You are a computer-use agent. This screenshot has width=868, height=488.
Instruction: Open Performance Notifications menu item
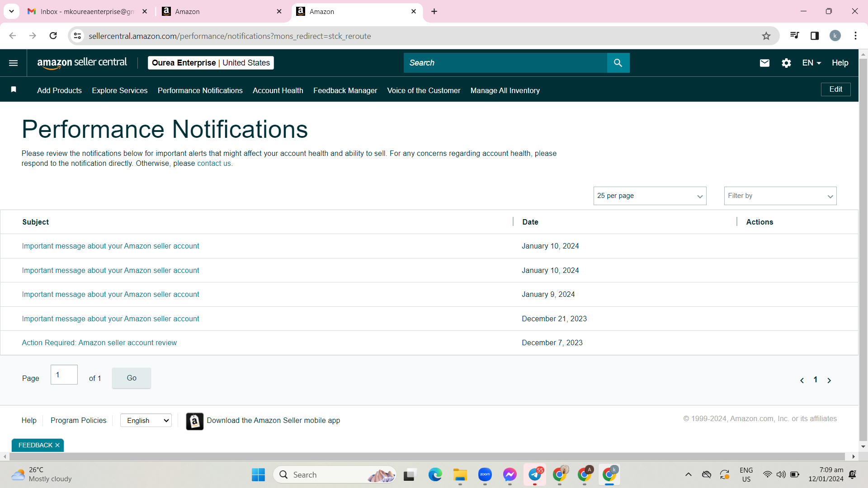point(200,90)
